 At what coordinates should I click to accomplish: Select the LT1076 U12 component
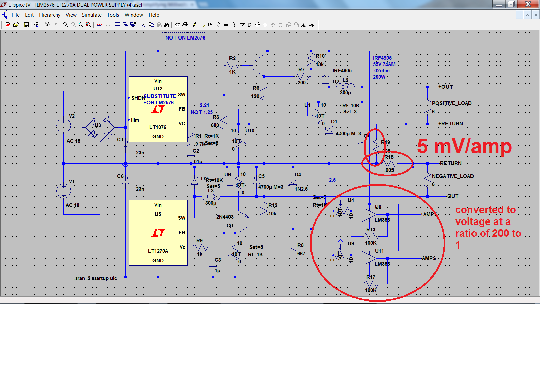click(x=158, y=109)
